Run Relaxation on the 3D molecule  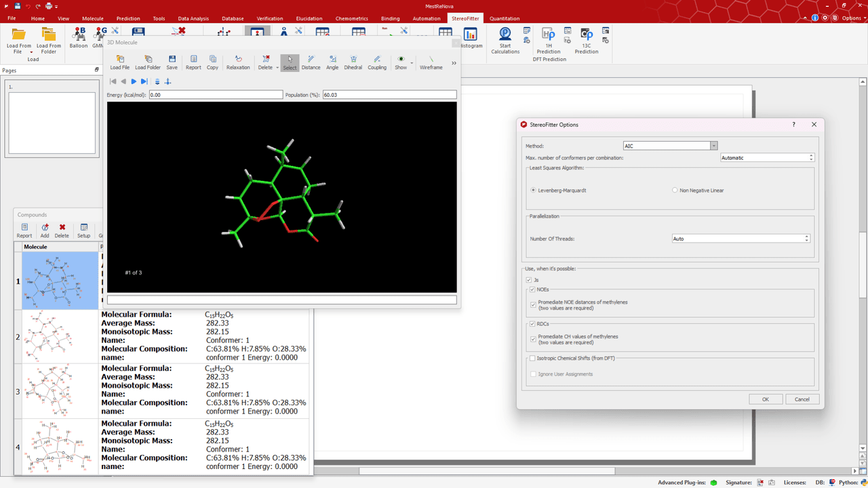tap(238, 62)
